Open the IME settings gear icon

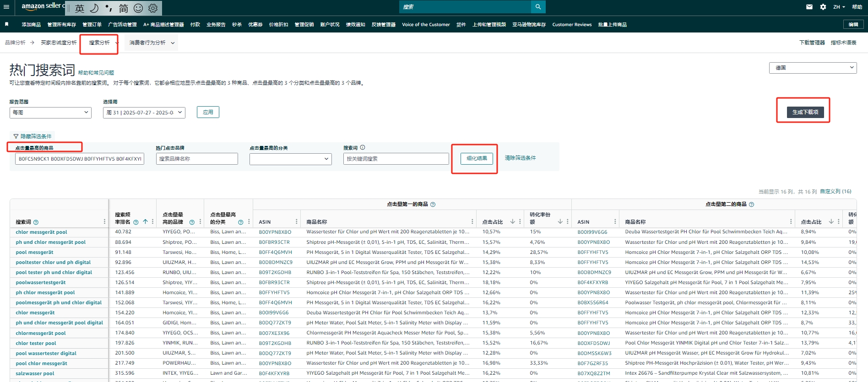(153, 8)
